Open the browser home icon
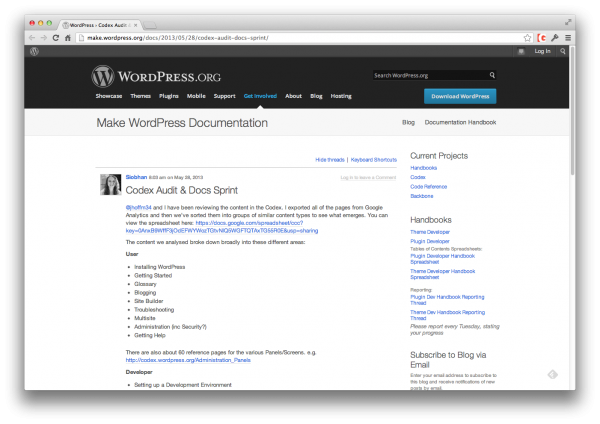Image resolution: width=600 pixels, height=424 pixels. (68, 38)
